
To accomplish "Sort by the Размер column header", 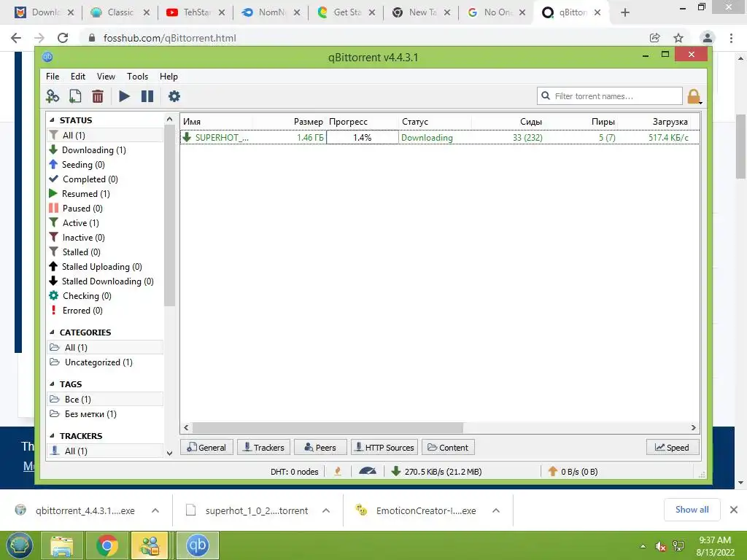I will [x=290, y=122].
